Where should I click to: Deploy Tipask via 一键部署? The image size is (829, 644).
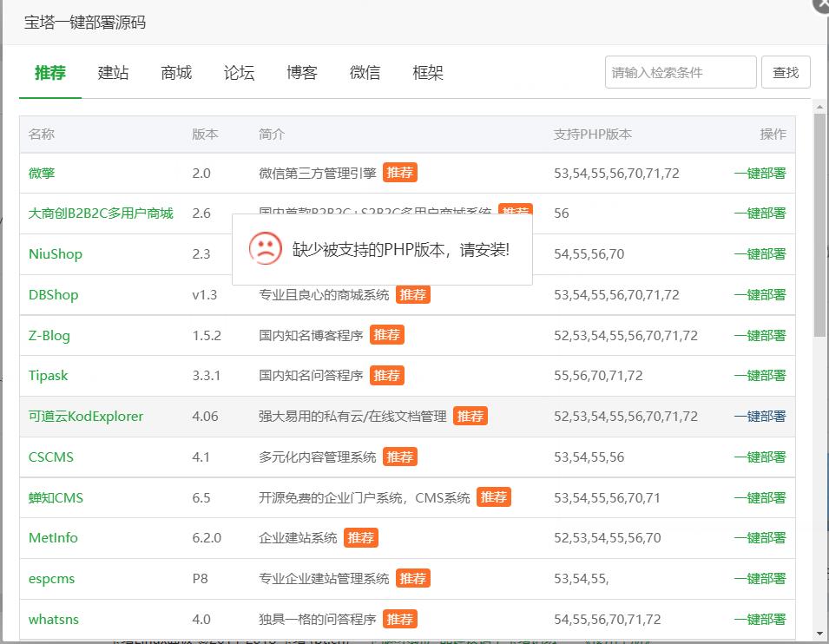(x=760, y=376)
